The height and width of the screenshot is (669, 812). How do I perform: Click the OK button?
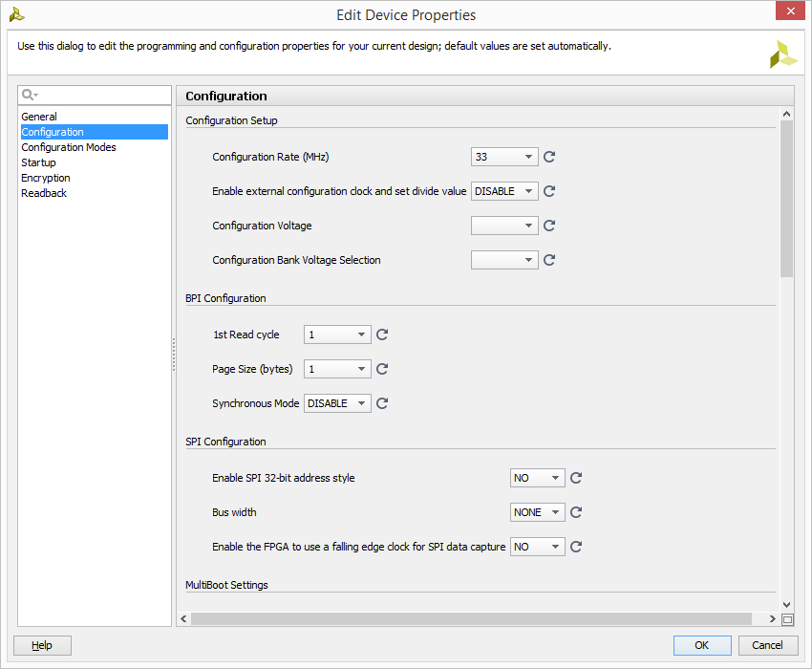tap(702, 645)
